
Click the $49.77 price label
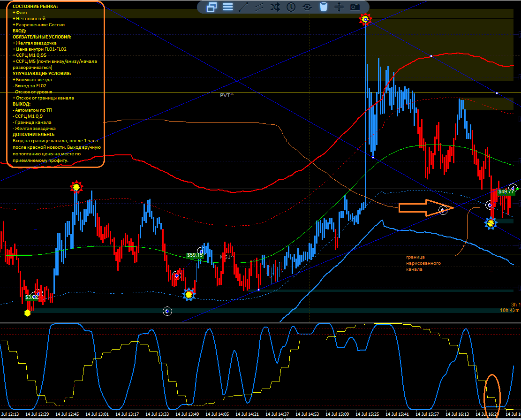pos(506,191)
